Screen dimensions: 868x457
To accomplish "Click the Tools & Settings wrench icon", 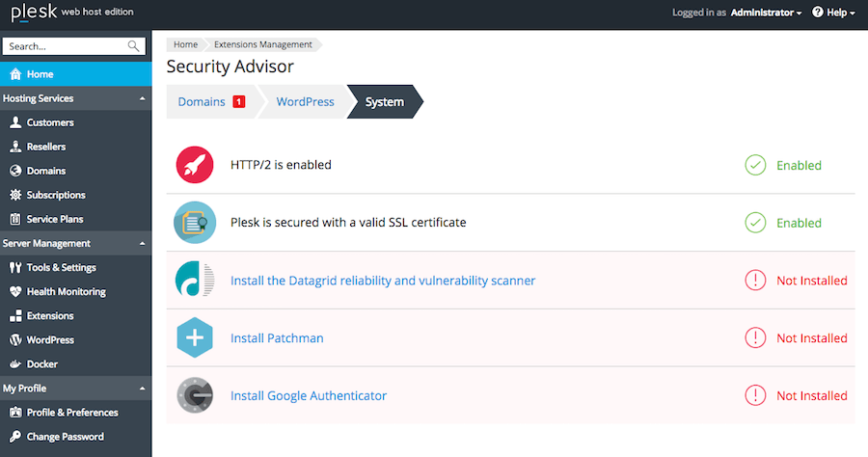I will click(x=15, y=267).
